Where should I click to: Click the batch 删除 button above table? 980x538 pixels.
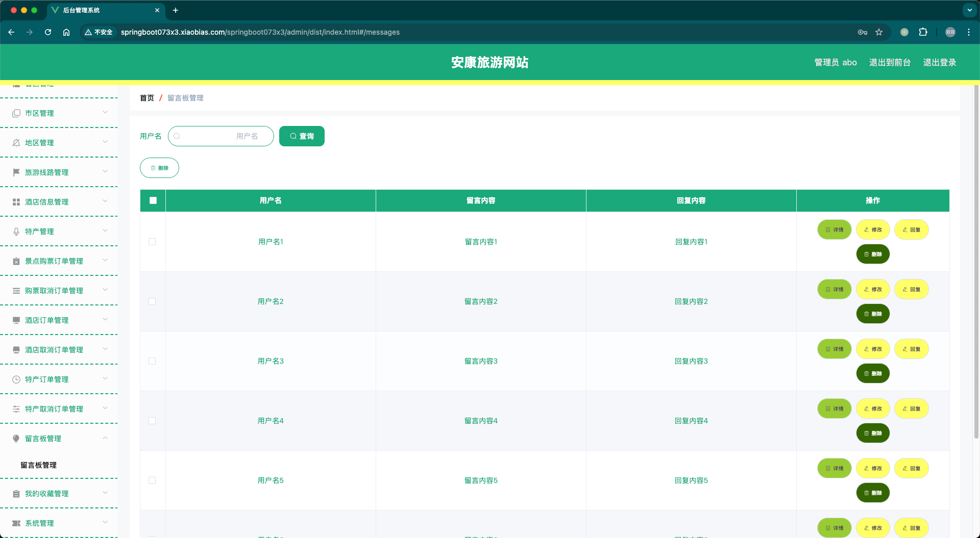click(159, 168)
